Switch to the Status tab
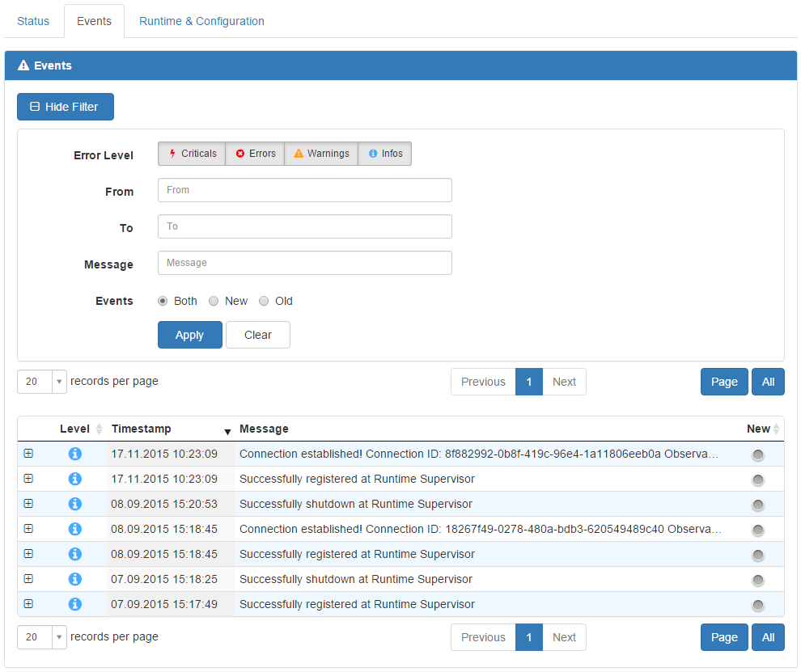 [33, 21]
